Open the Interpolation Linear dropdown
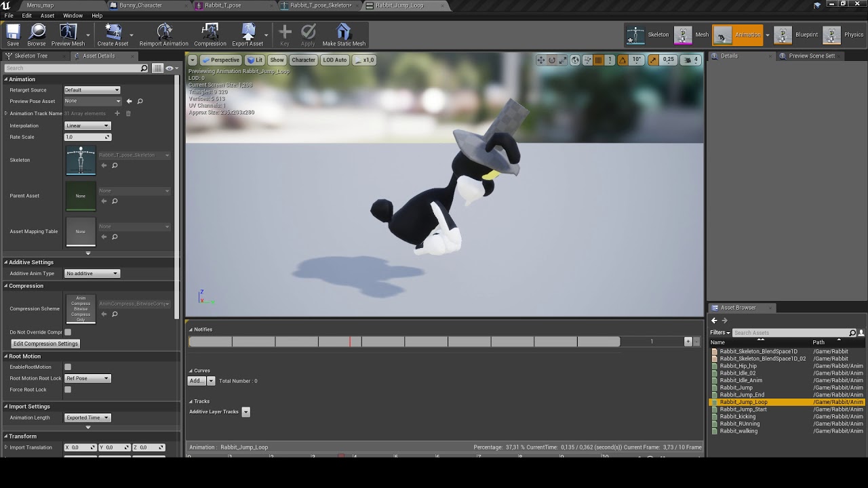The height and width of the screenshot is (488, 868). coord(87,125)
